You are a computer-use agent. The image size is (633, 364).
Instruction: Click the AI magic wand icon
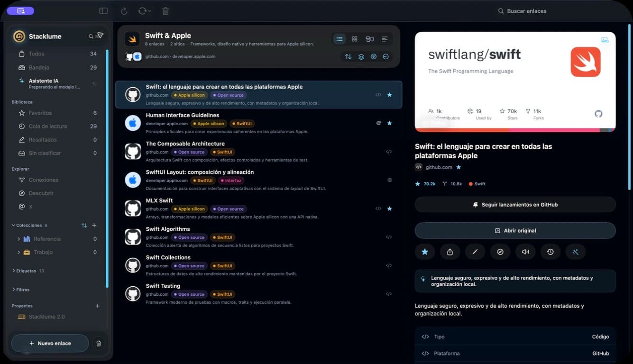click(576, 252)
